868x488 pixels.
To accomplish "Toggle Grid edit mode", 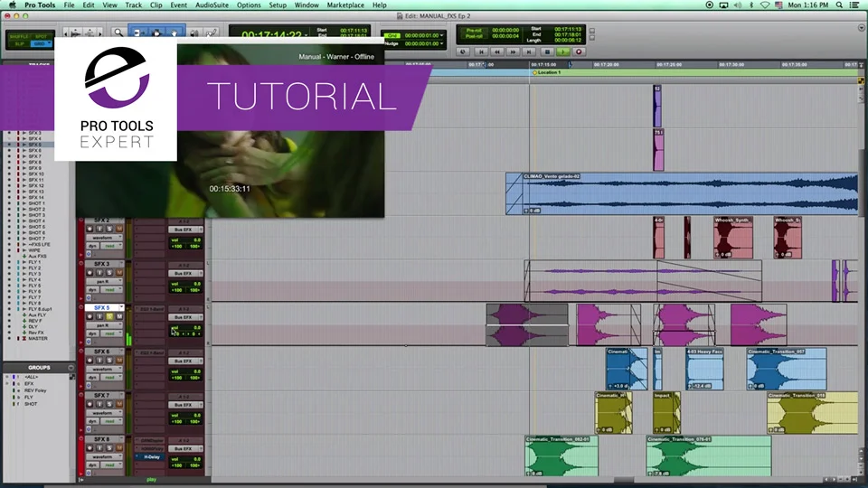I will pyautogui.click(x=40, y=43).
